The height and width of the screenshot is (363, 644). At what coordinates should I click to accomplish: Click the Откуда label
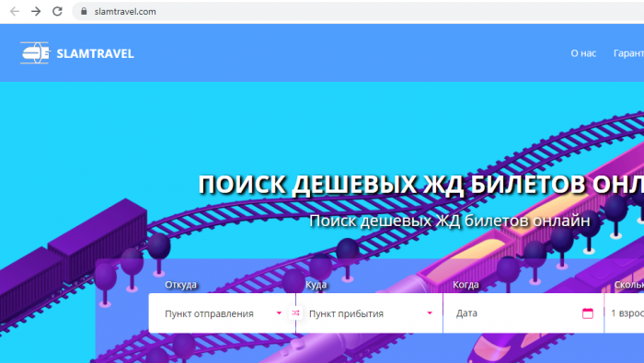tap(180, 285)
